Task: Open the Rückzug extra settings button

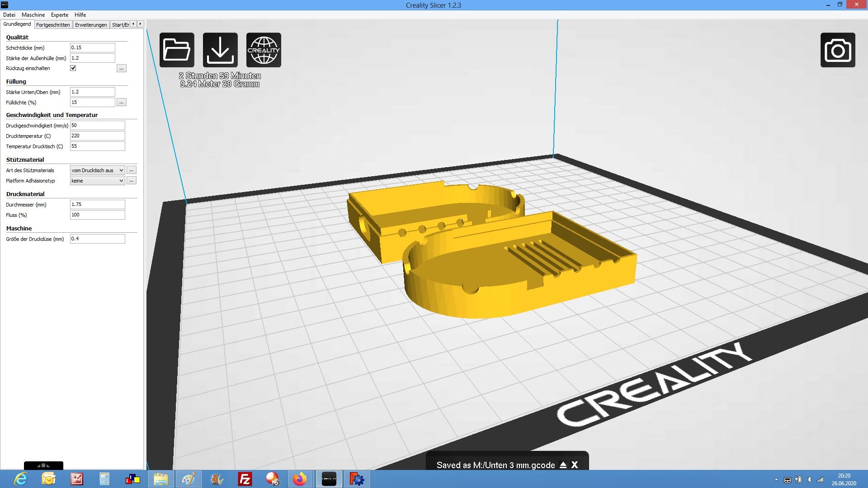Action: click(x=121, y=69)
